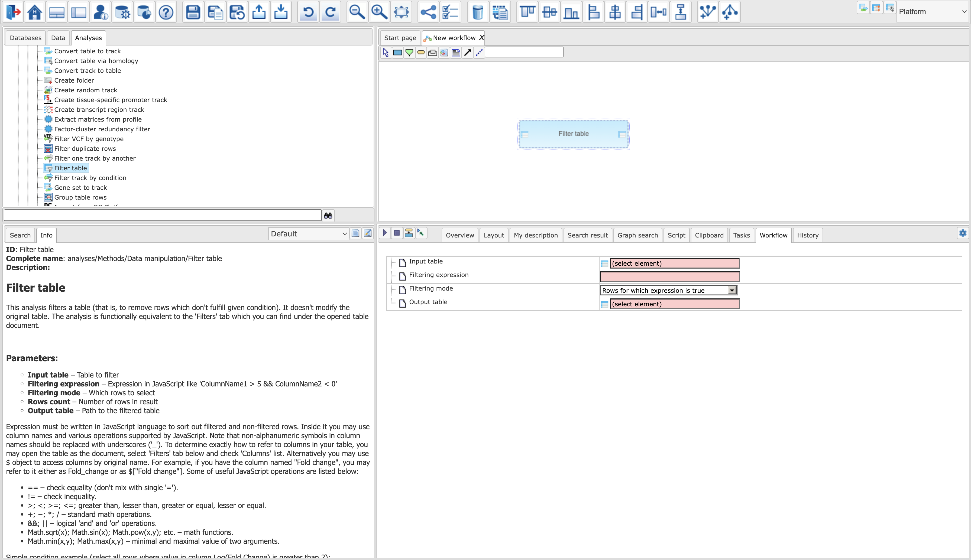Click the import download arrow icon
The image size is (971, 560).
(x=281, y=12)
